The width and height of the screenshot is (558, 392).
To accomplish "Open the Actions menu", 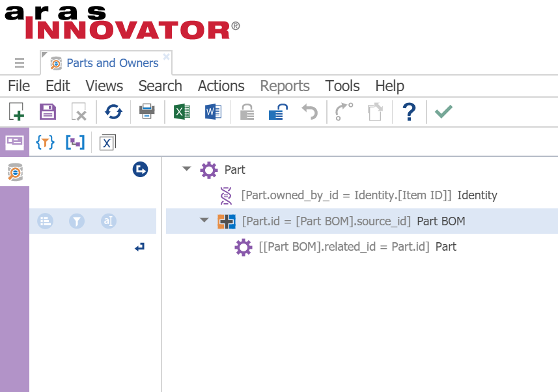I will (x=221, y=86).
